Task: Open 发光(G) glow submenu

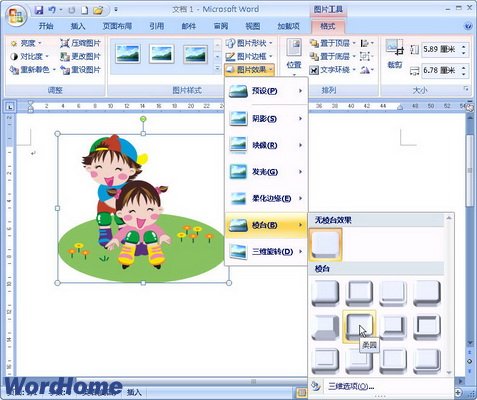Action: coord(266,172)
